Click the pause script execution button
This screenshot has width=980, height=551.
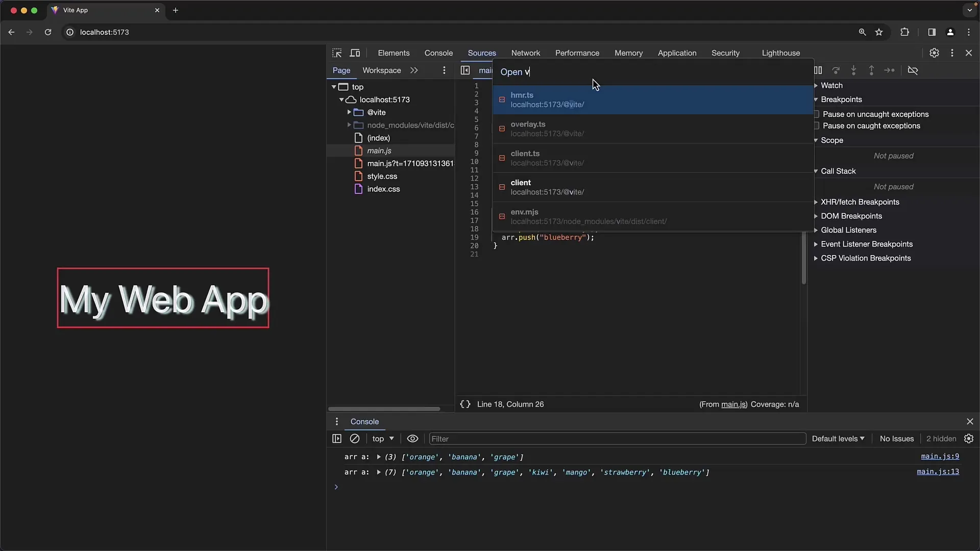click(x=818, y=70)
